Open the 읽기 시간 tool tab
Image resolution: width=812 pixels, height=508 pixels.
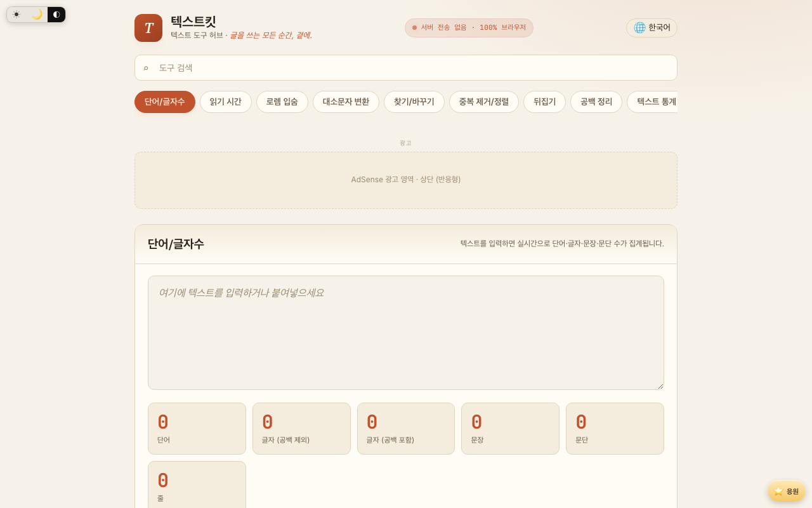[x=226, y=102]
